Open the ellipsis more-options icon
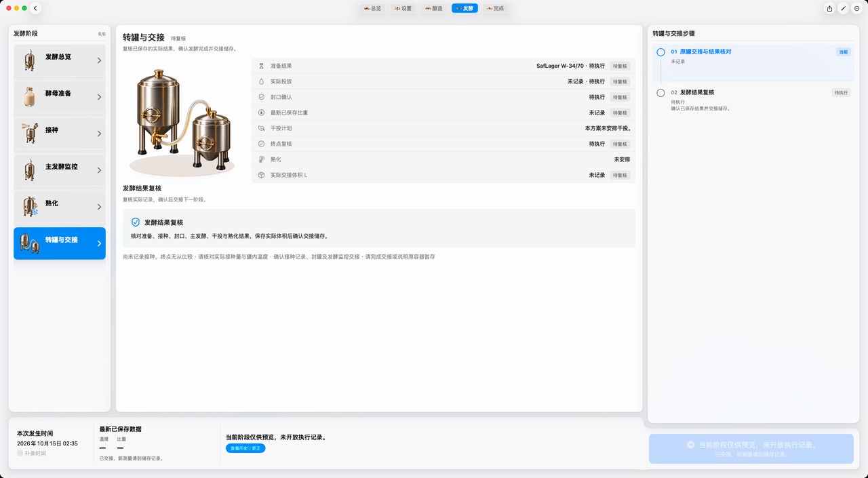 tap(856, 8)
